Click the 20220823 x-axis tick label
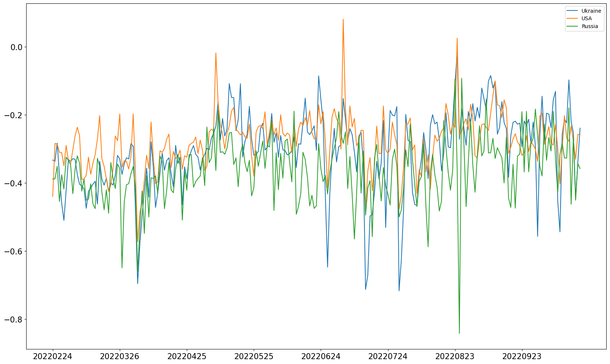 coord(455,357)
